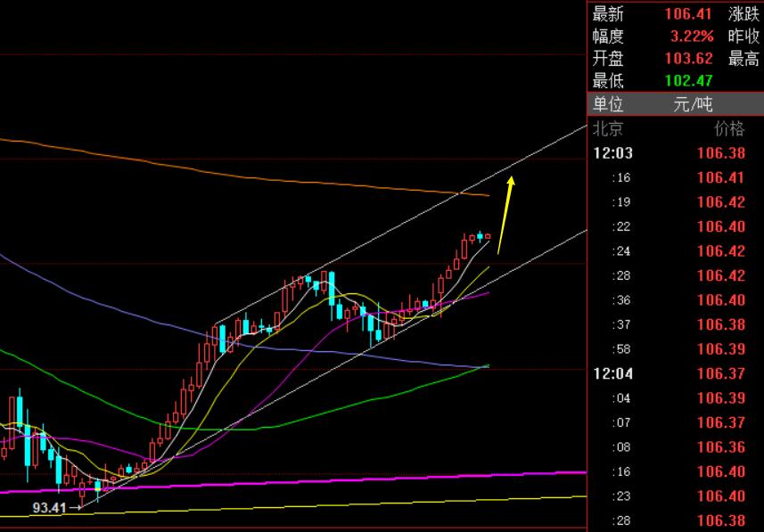764x532 pixels.
Task: Select the orange long-term moving average line
Action: point(243,178)
